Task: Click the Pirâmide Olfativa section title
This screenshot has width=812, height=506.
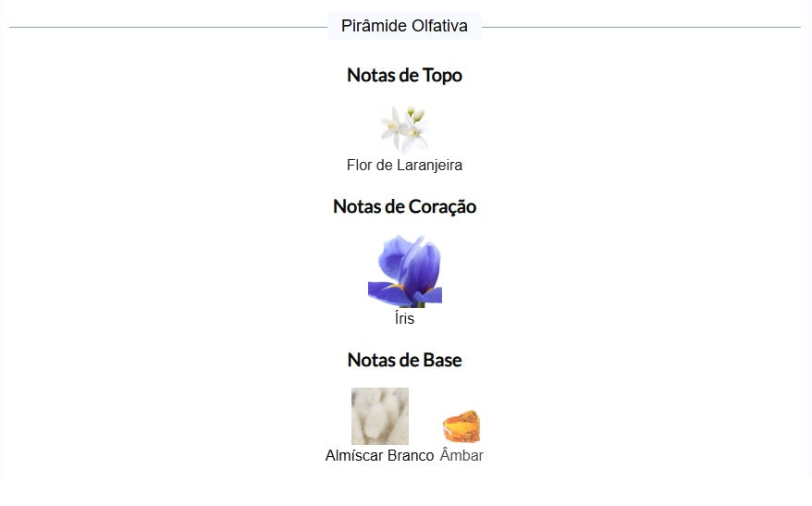Action: tap(404, 26)
